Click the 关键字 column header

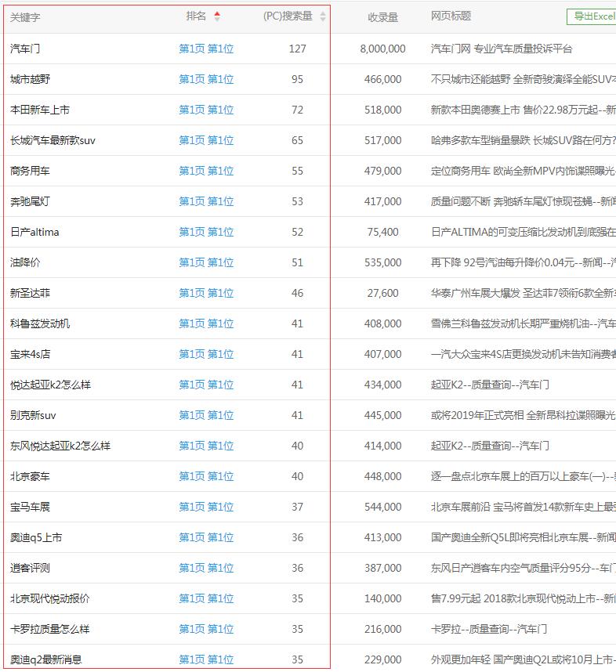25,16
